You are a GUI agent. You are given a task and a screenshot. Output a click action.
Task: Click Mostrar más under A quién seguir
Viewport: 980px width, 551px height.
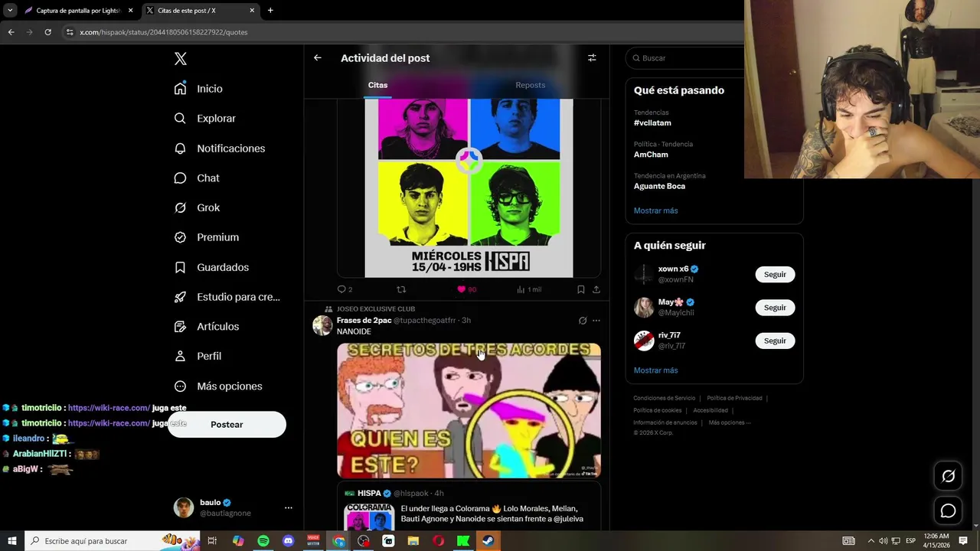pos(655,370)
